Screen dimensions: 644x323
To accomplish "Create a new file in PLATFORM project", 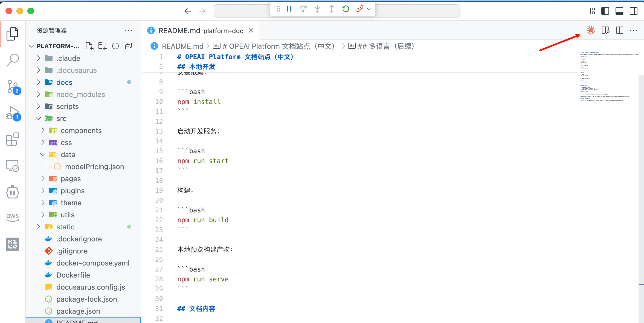I will click(x=89, y=46).
